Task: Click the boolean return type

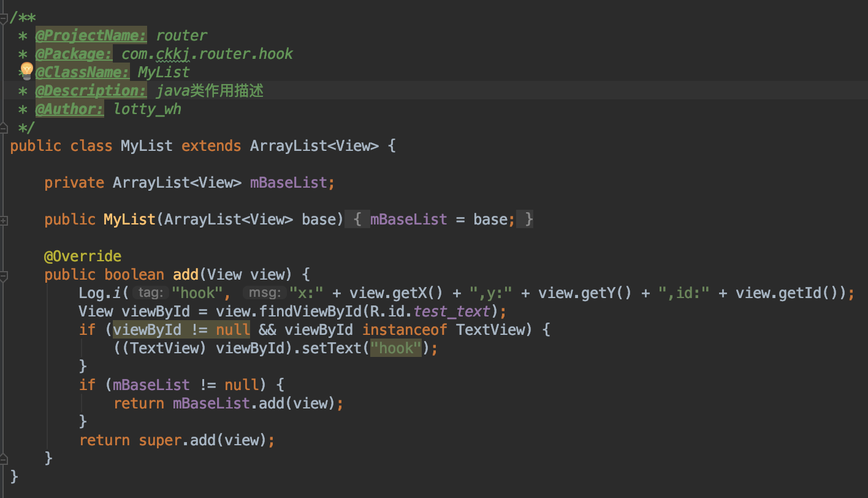Action: 134,275
